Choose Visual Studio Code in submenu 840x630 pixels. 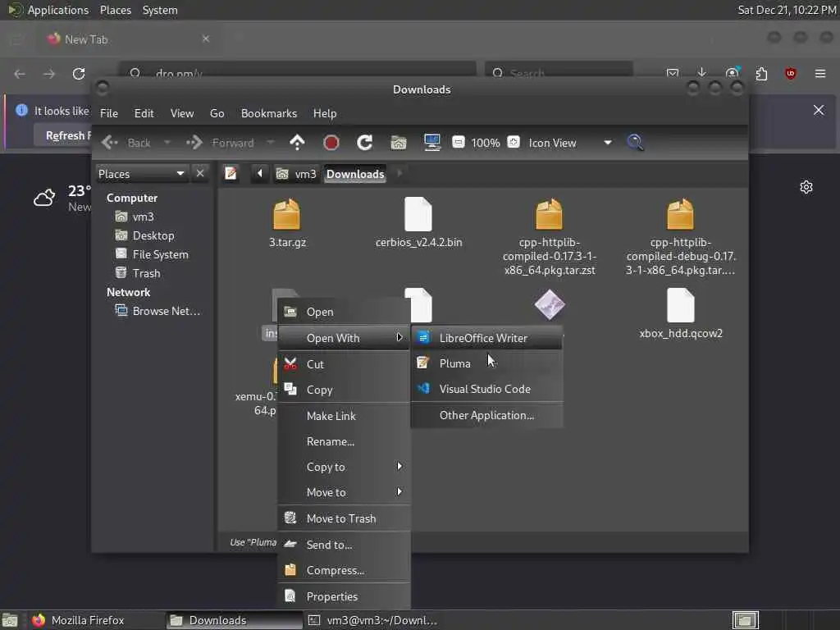point(487,390)
